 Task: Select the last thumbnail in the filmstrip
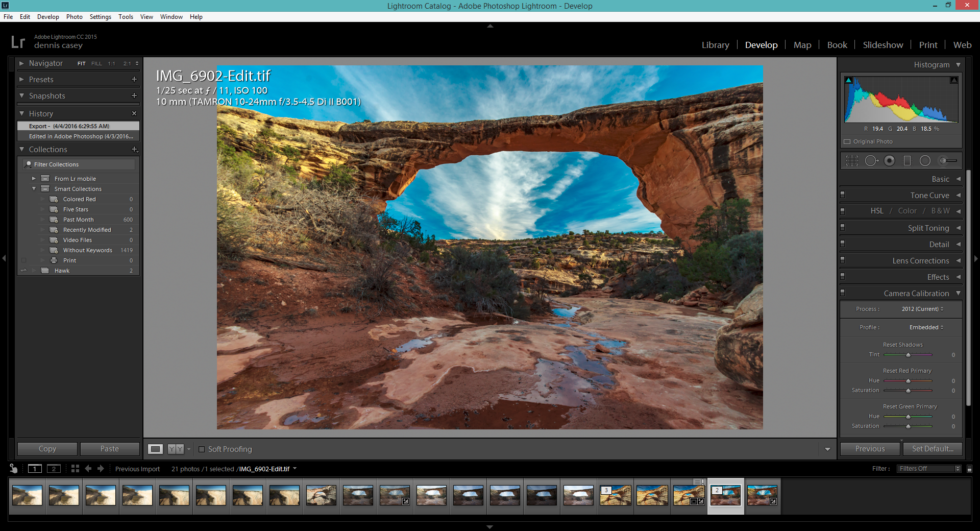click(762, 495)
